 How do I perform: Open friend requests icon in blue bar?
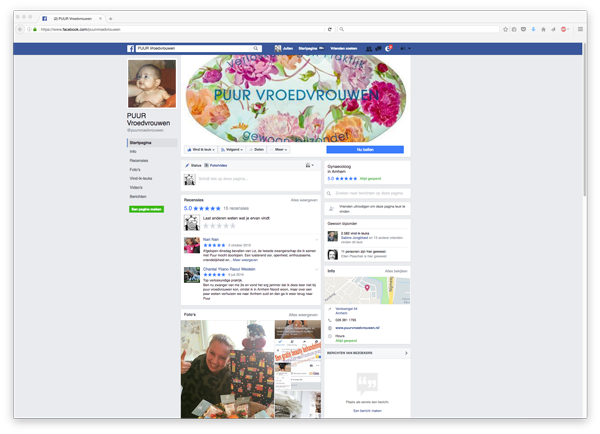click(x=369, y=49)
